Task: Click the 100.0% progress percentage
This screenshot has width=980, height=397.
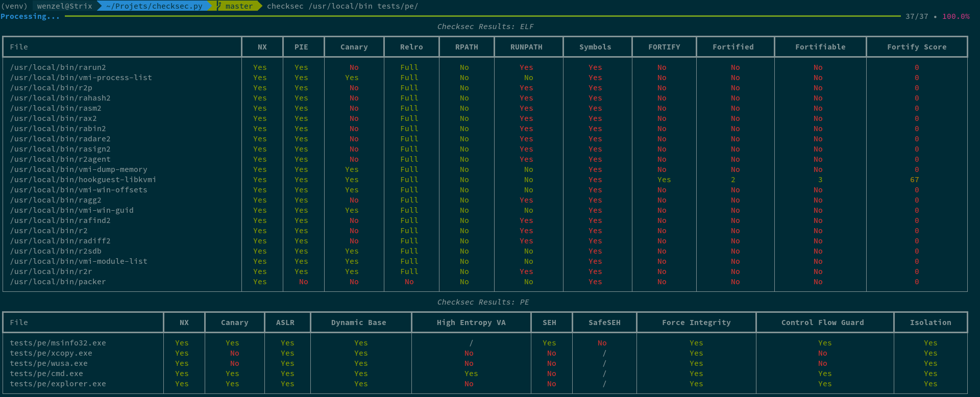Action: [955, 16]
